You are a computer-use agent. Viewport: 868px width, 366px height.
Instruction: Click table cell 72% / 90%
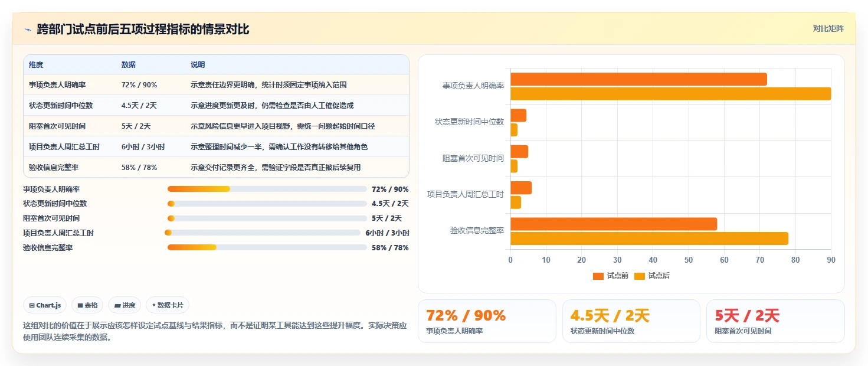pyautogui.click(x=139, y=85)
